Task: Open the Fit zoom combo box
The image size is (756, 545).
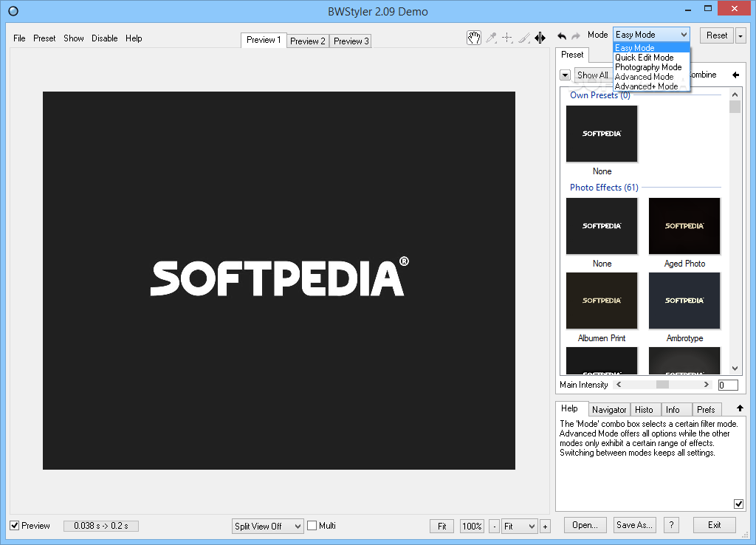Action: pos(519,527)
